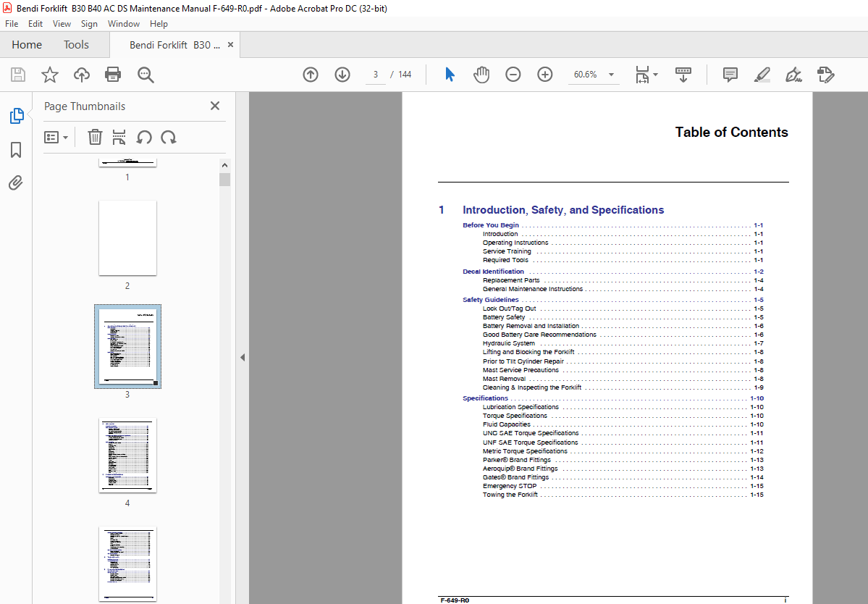
Task: Select page 3 thumbnail
Action: pos(127,347)
